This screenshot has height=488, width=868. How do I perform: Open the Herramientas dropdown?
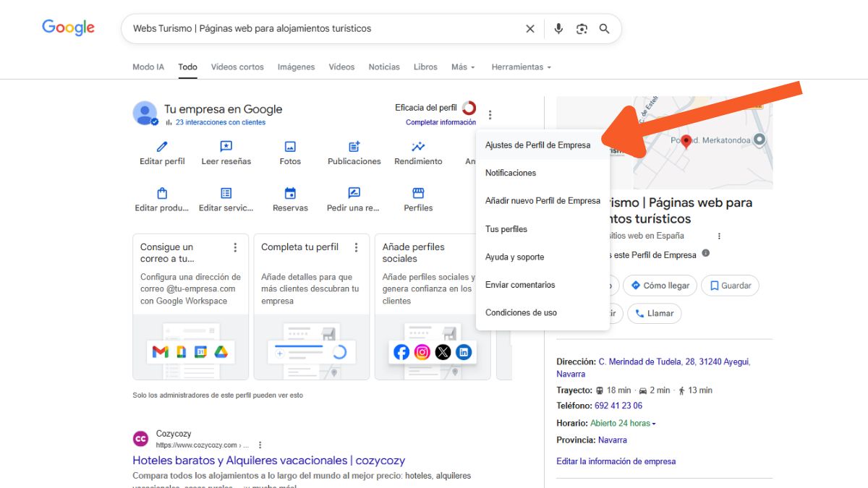(520, 67)
